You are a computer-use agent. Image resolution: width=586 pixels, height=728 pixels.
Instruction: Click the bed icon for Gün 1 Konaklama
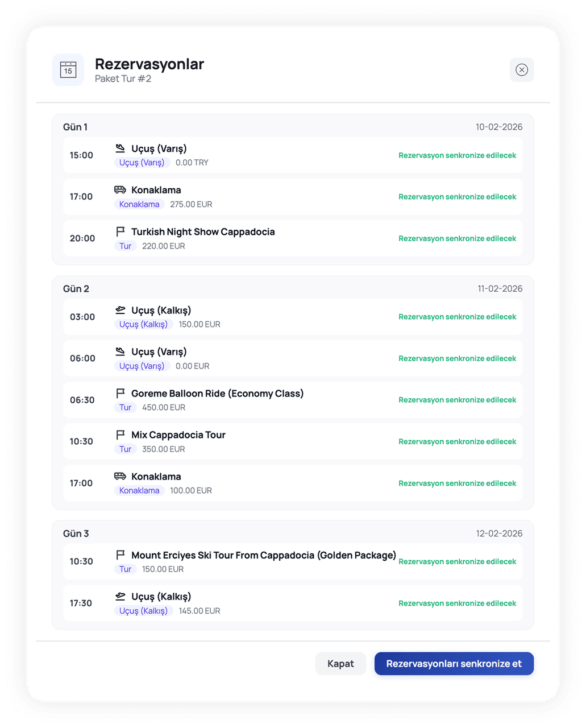tap(120, 190)
